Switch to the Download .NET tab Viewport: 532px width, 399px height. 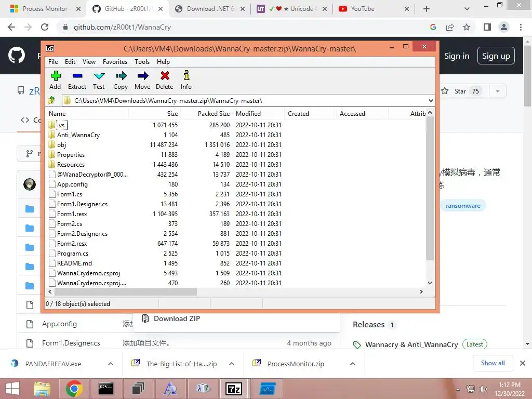pyautogui.click(x=210, y=9)
